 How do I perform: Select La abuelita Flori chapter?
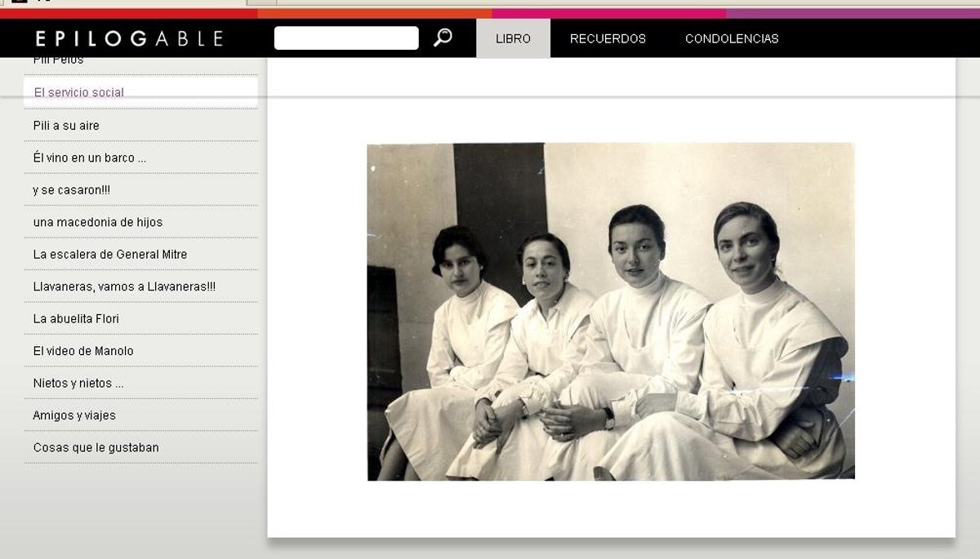pyautogui.click(x=76, y=319)
